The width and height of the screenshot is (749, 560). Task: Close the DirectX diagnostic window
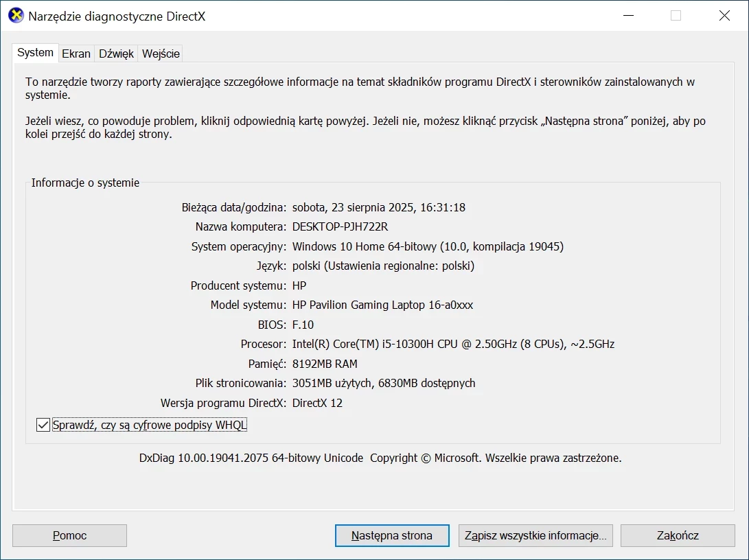point(724,16)
